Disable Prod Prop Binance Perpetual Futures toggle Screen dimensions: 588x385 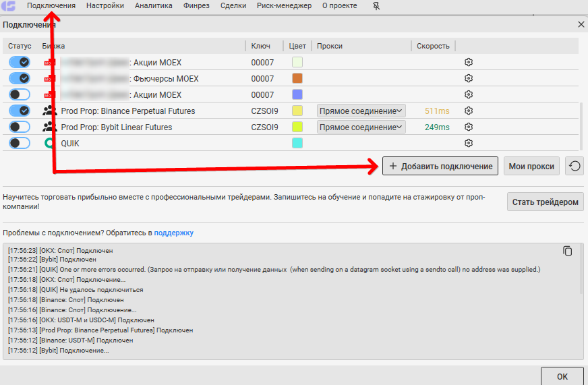pos(20,111)
